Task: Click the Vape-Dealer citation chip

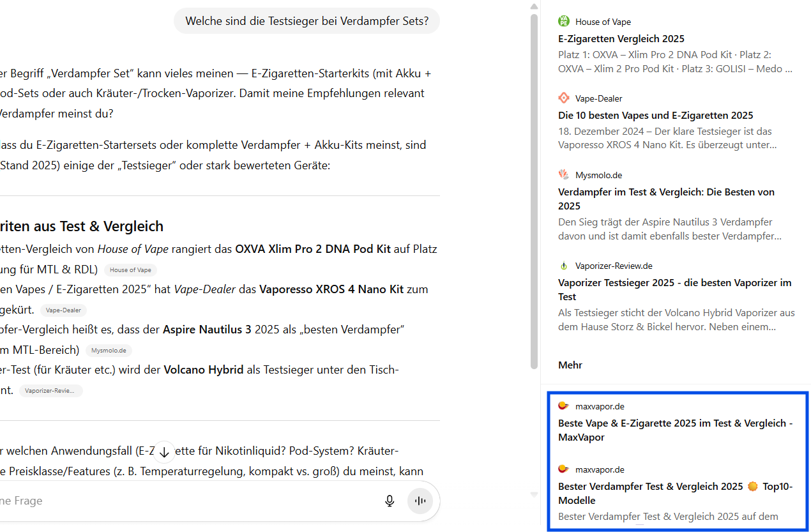Action: coord(63,310)
